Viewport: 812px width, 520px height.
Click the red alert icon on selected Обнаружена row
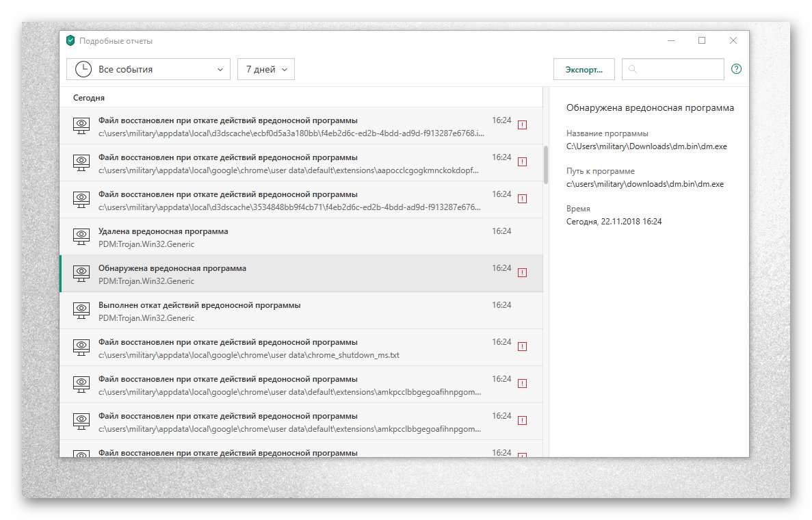[522, 273]
